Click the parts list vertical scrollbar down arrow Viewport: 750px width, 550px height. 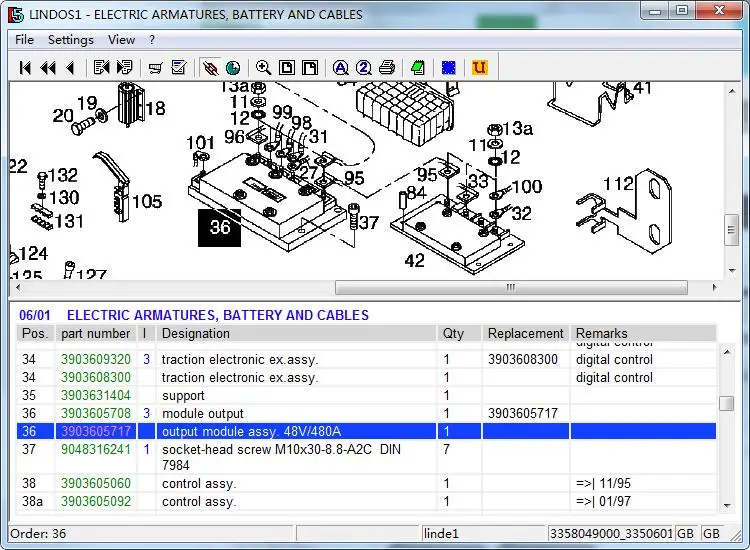pyautogui.click(x=727, y=505)
